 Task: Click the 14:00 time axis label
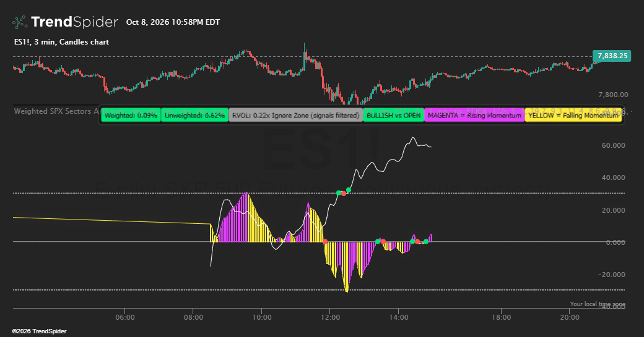tap(399, 317)
